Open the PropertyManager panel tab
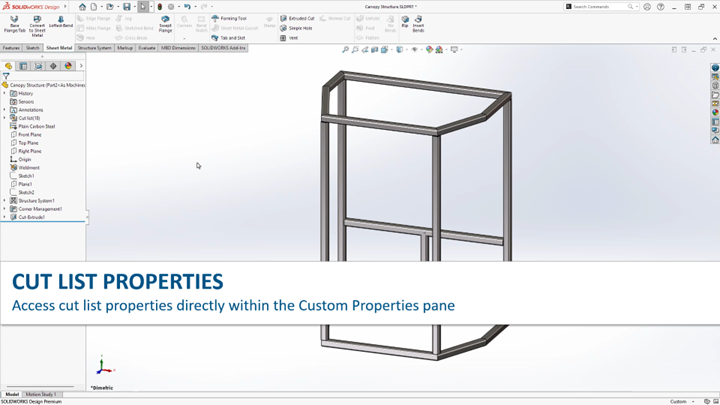 [23, 66]
